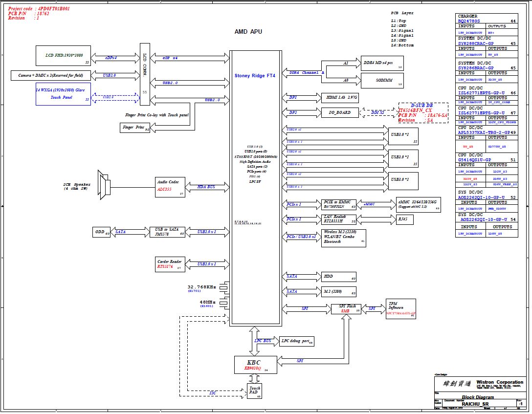This screenshot has height=414, width=532.
Task: Click the Audio Codec ALC255 block
Action: 170,187
